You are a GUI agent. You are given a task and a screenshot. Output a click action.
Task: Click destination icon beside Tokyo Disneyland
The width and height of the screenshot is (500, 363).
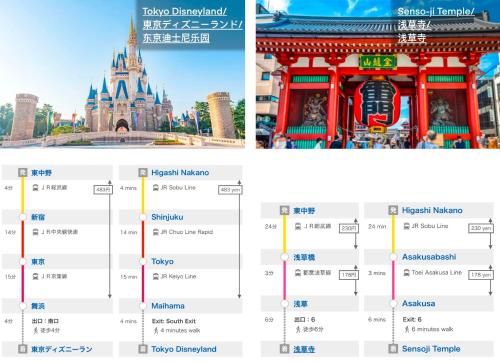click(143, 349)
